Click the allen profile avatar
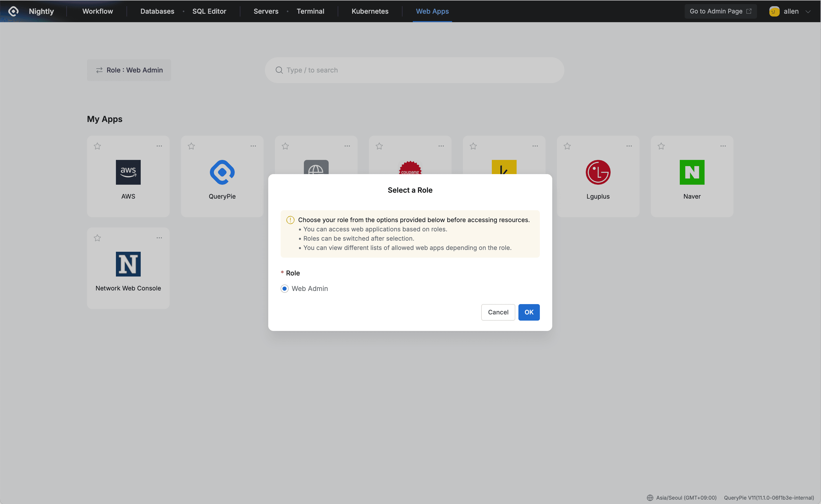821x504 pixels. (774, 11)
